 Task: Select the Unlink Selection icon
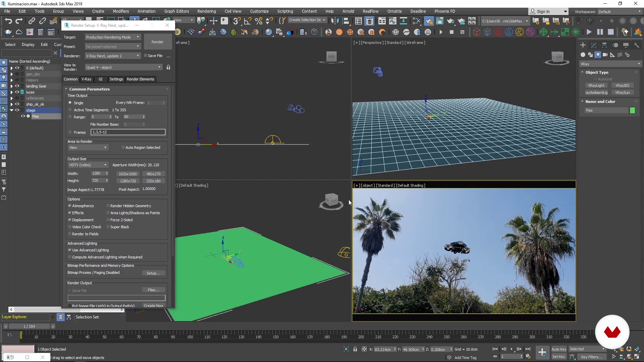click(42, 21)
